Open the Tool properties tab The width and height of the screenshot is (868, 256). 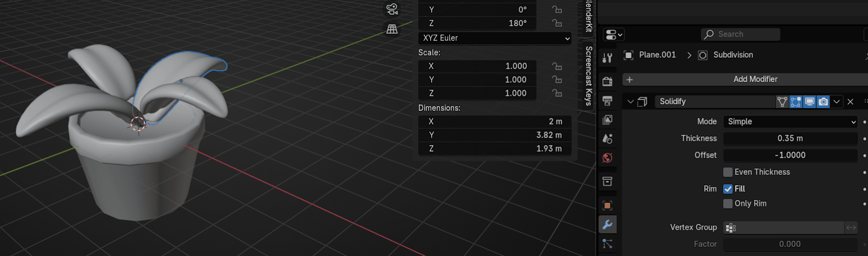pyautogui.click(x=608, y=58)
